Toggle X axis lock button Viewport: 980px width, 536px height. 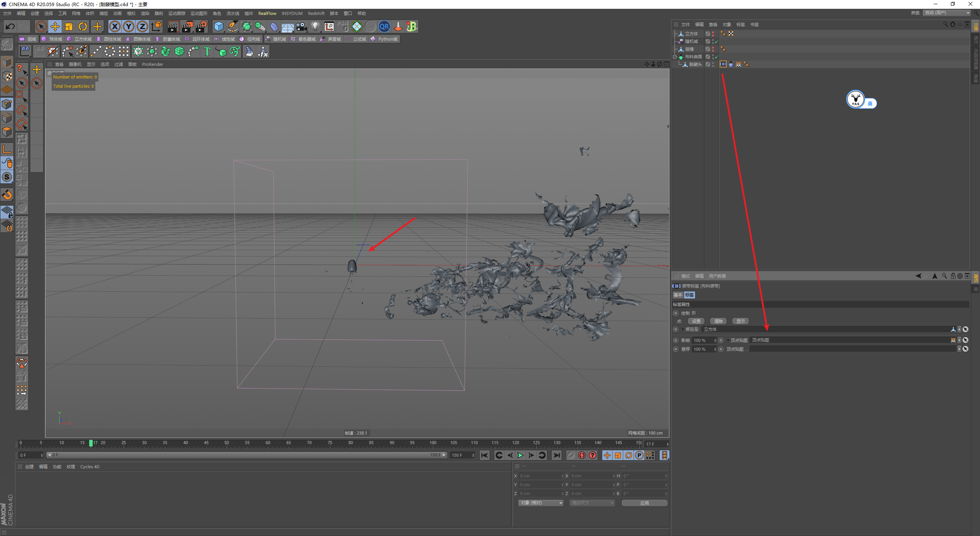[114, 26]
